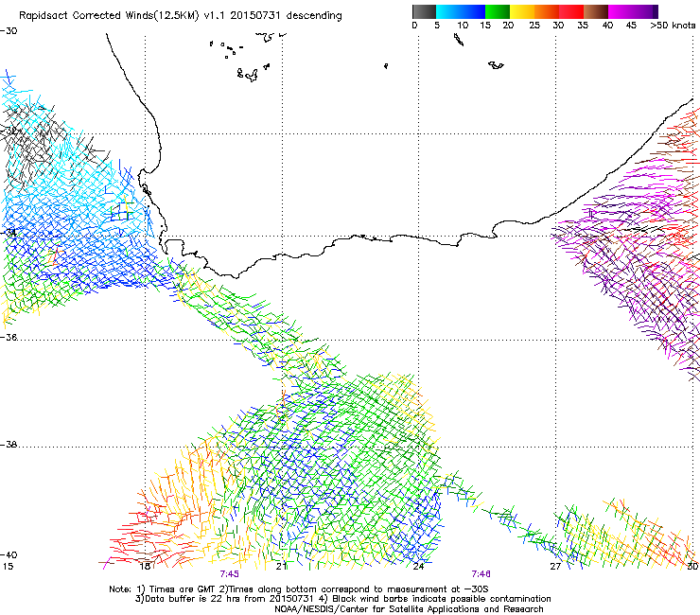Click the '-40' latitude label
This screenshot has height=615, width=700.
click(x=9, y=555)
